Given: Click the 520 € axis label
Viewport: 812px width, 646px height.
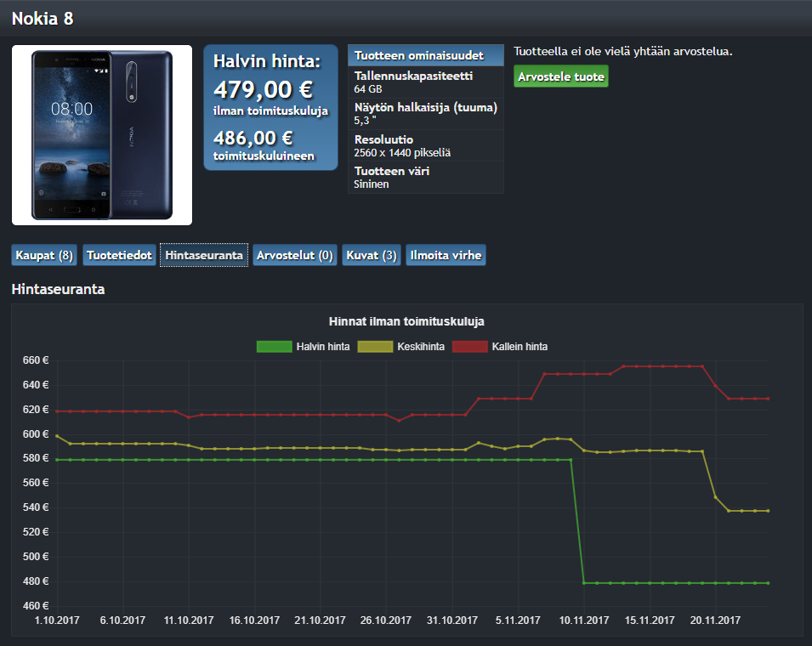Looking at the screenshot, I should point(36,531).
